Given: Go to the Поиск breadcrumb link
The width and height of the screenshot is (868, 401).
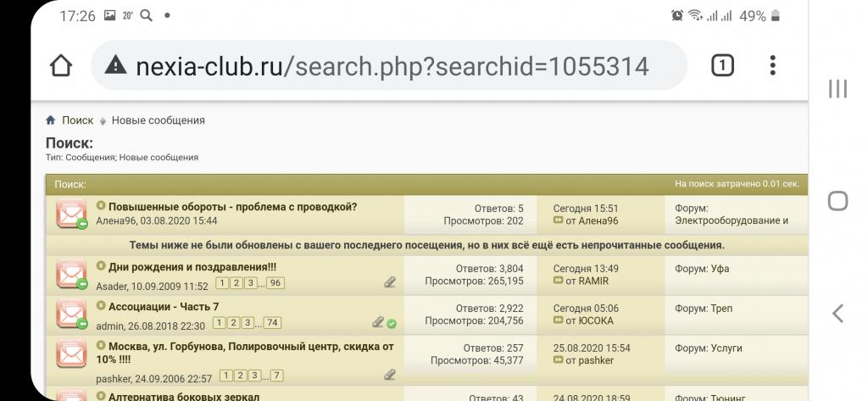Looking at the screenshot, I should coord(77,120).
